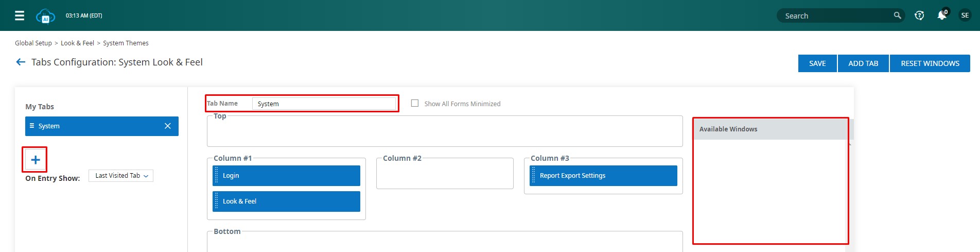Open the SE user profile avatar

pyautogui.click(x=965, y=15)
